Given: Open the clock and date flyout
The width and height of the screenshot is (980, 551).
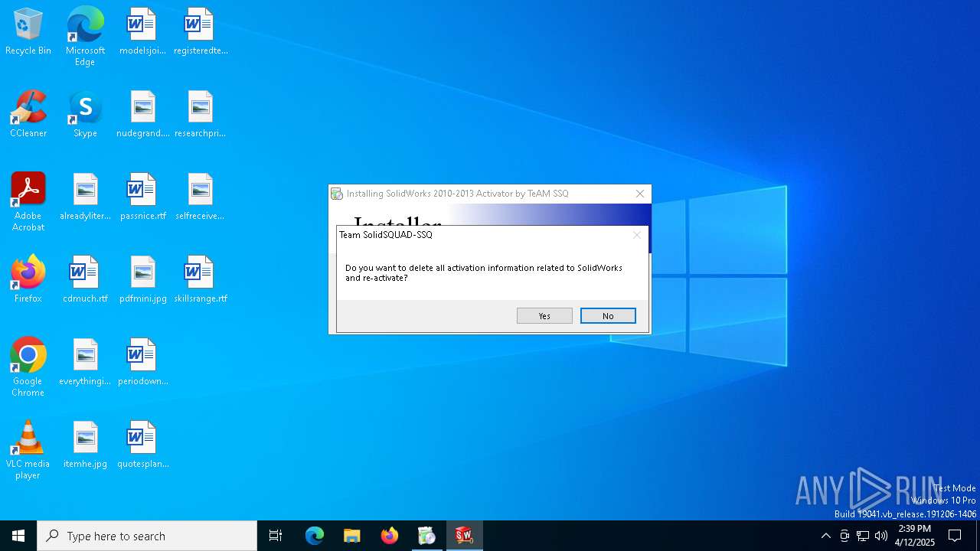Looking at the screenshot, I should [x=915, y=536].
